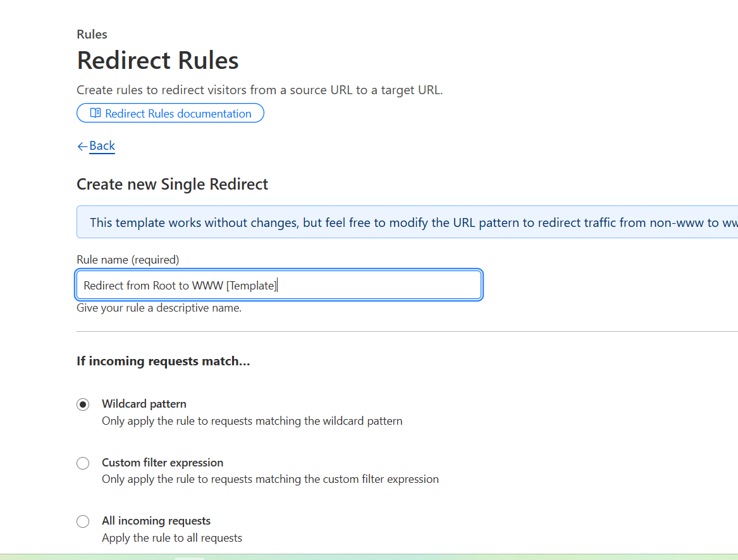
Task: Click the 'Apply the rule to all requests' description
Action: 172,538
